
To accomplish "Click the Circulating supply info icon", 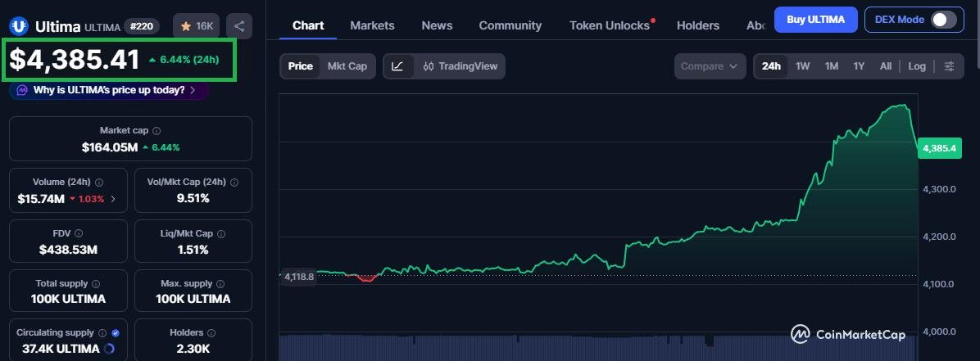I will (x=102, y=333).
